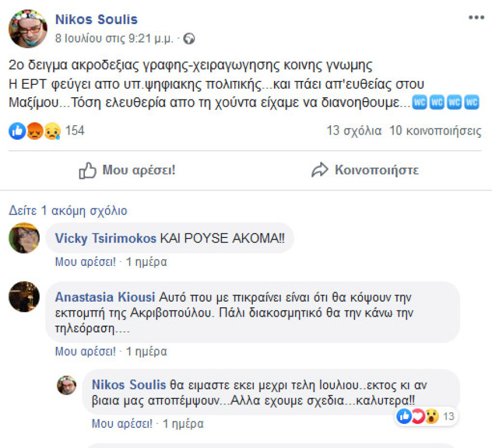The image size is (492, 448).
Task: Open the post options menu with three dots
Action: [475, 17]
